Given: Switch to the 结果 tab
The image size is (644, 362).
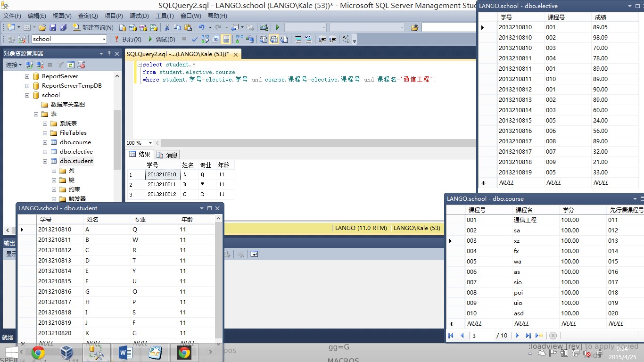Looking at the screenshot, I should [x=140, y=154].
